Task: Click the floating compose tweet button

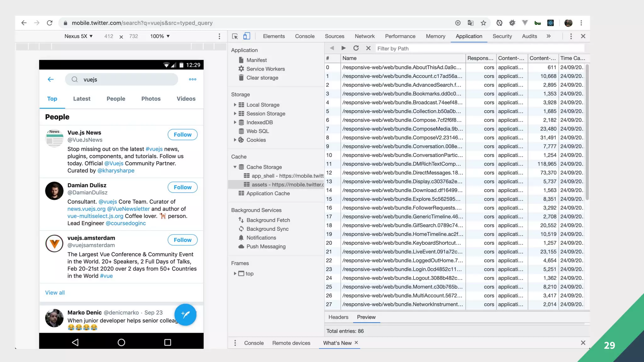Action: [x=185, y=315]
